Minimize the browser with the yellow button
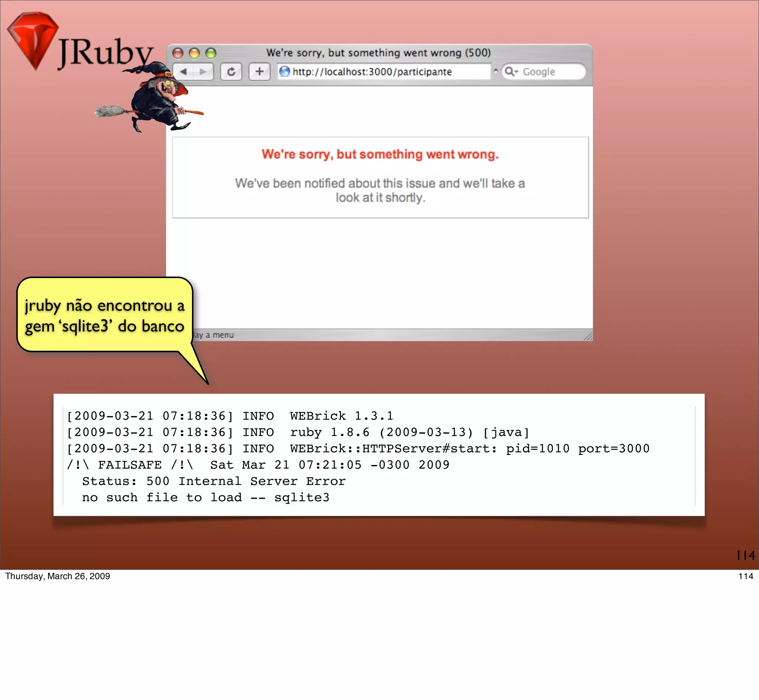759x700 pixels. (x=194, y=53)
